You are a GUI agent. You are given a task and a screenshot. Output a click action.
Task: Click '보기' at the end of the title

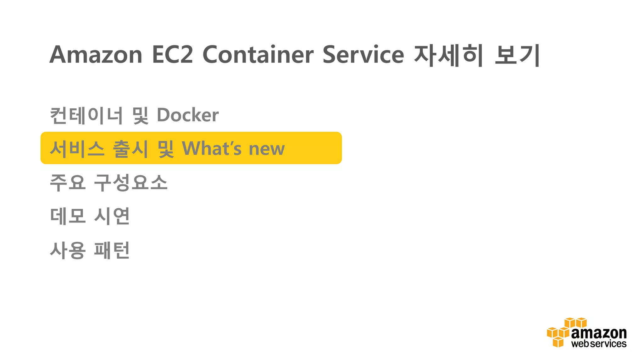pyautogui.click(x=517, y=55)
